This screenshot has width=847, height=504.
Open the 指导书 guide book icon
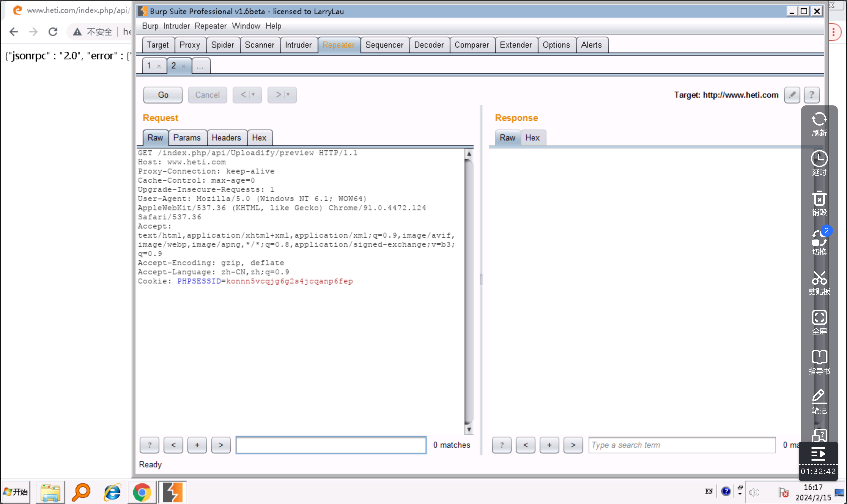[819, 357]
